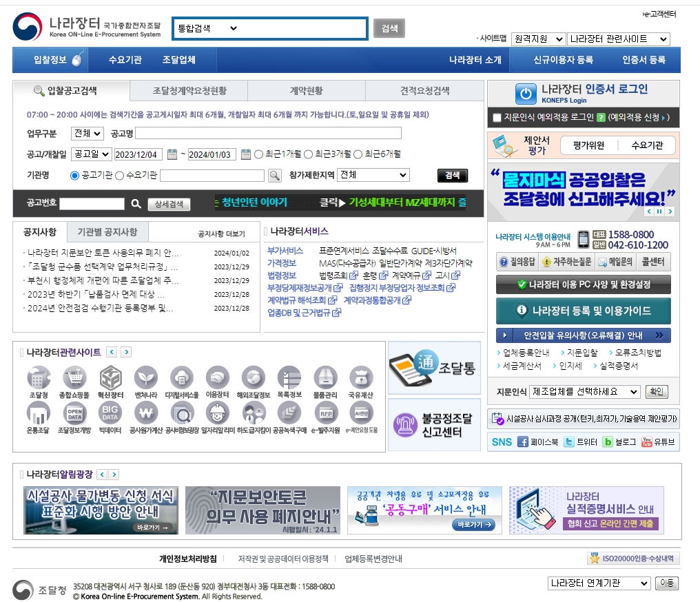Open the 공사원가계산 won icon
The width and height of the screenshot is (700, 602).
[x=146, y=413]
